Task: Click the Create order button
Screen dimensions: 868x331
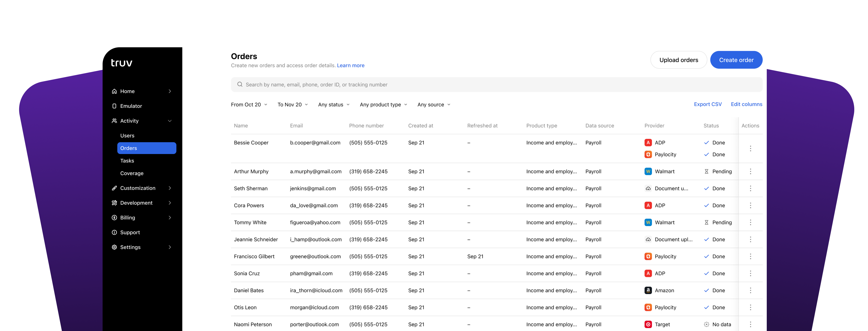Action: (736, 60)
